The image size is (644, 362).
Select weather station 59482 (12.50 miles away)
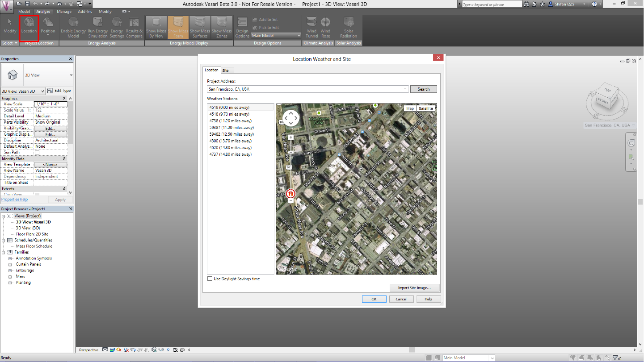point(232,134)
